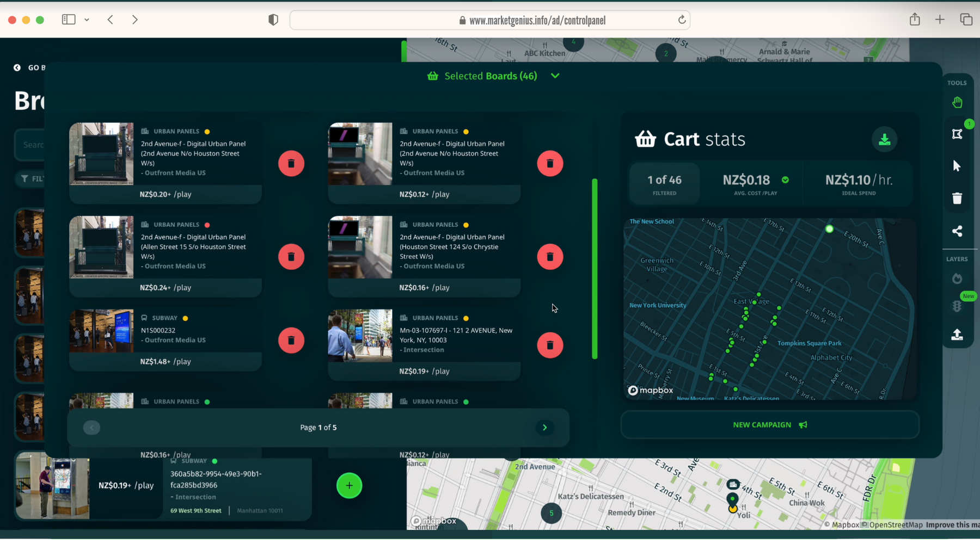Add the 69 West 9th Street board
980x544 pixels.
[x=349, y=486]
